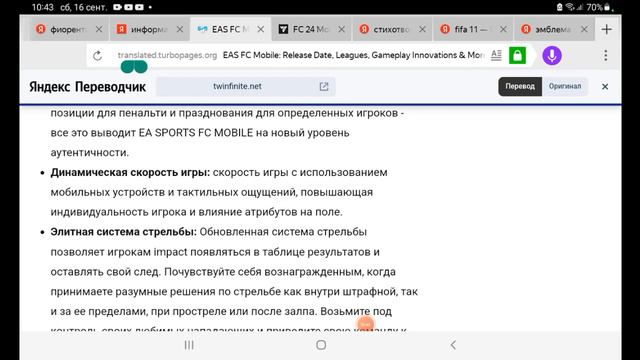Click the Элитная система стрельбы heading
Screen dimensions: 640x360
[124, 232]
